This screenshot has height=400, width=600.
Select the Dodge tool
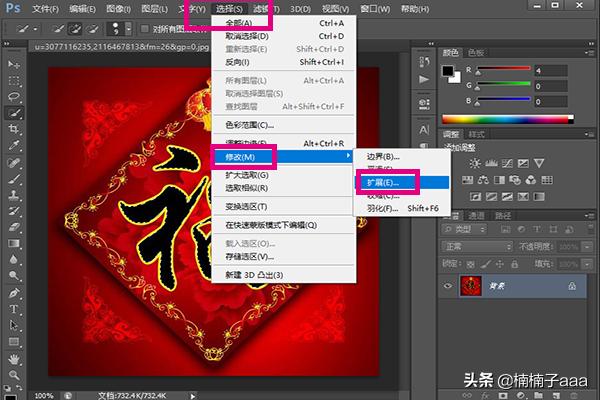tap(14, 276)
